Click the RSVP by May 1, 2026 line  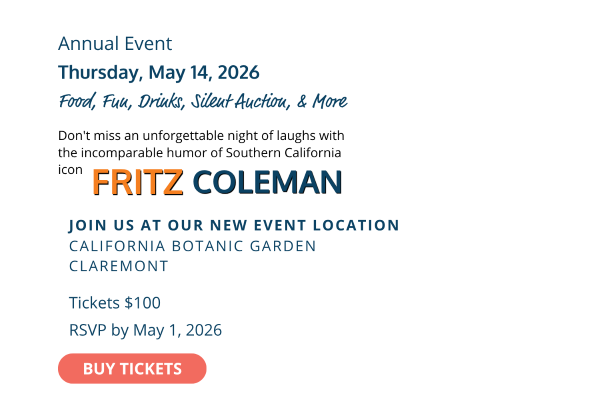(x=145, y=330)
